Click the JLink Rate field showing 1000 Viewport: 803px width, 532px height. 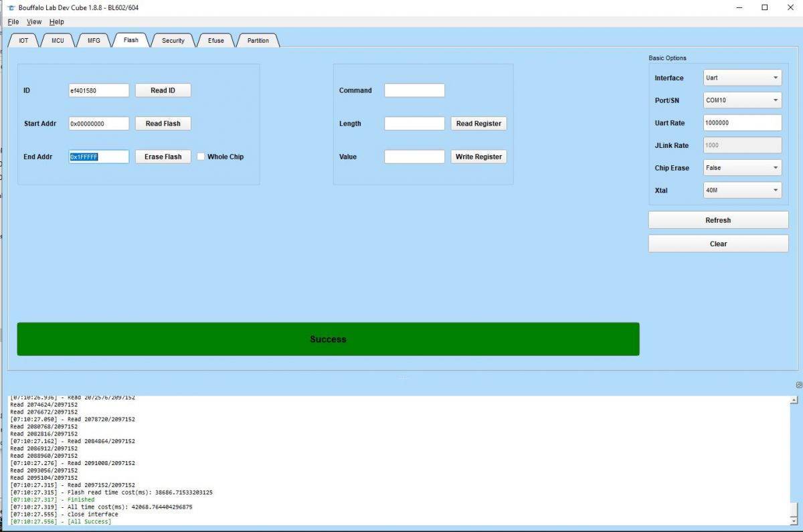[x=743, y=145]
